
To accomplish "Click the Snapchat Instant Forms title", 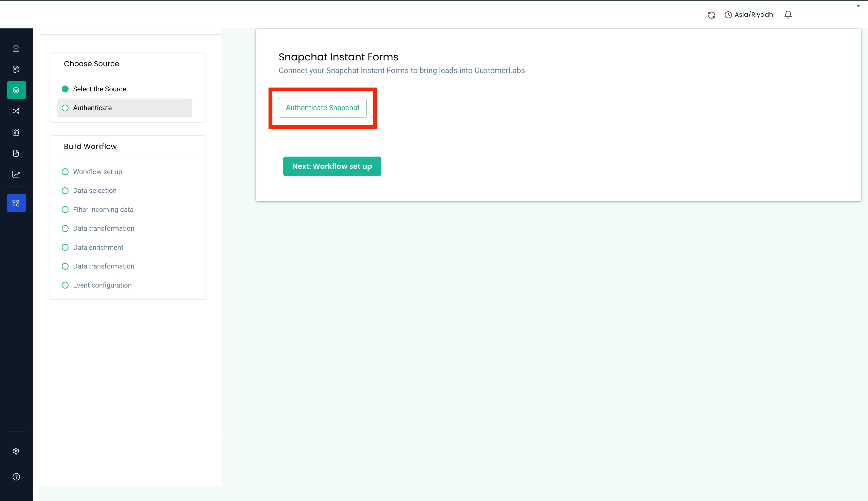I will (x=338, y=57).
